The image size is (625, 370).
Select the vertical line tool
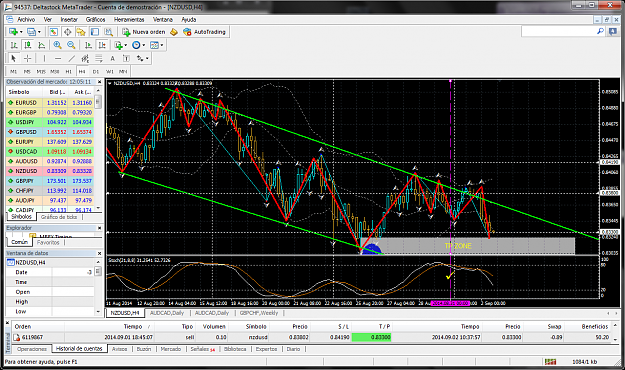click(44, 59)
